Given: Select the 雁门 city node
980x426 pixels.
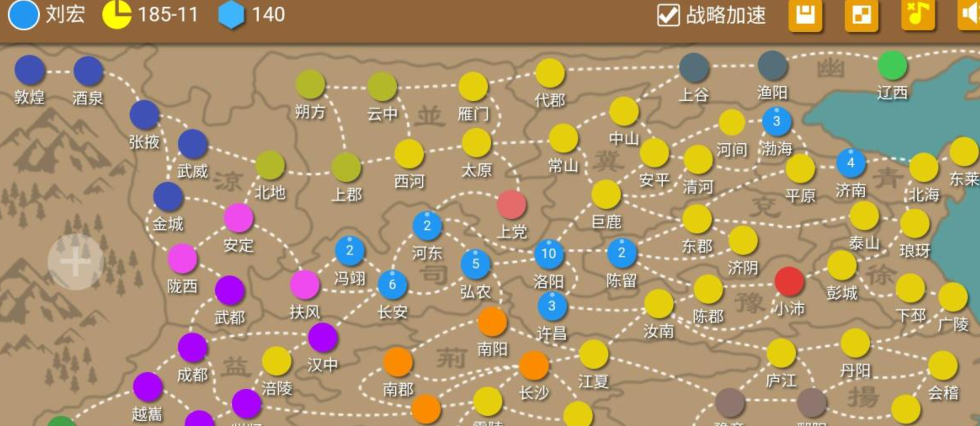Looking at the screenshot, I should click(x=473, y=86).
